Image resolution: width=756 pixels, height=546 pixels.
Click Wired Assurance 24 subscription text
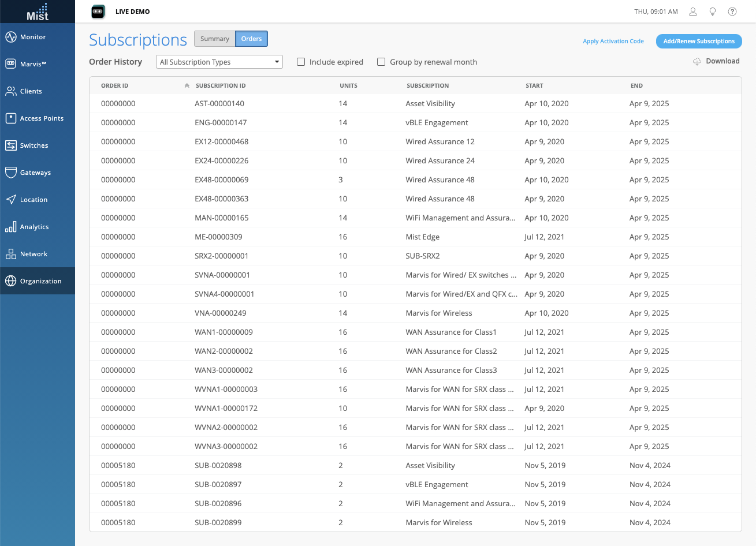(440, 161)
